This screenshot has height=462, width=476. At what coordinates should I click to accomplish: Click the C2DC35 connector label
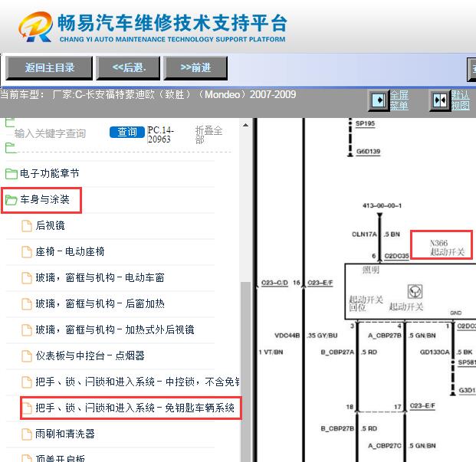pos(396,256)
